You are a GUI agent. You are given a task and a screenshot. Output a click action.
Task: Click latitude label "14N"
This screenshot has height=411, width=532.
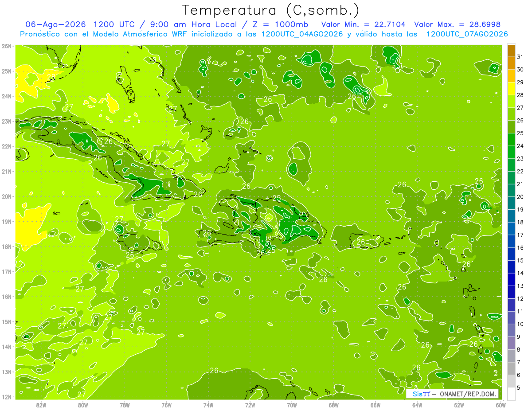pyautogui.click(x=7, y=347)
